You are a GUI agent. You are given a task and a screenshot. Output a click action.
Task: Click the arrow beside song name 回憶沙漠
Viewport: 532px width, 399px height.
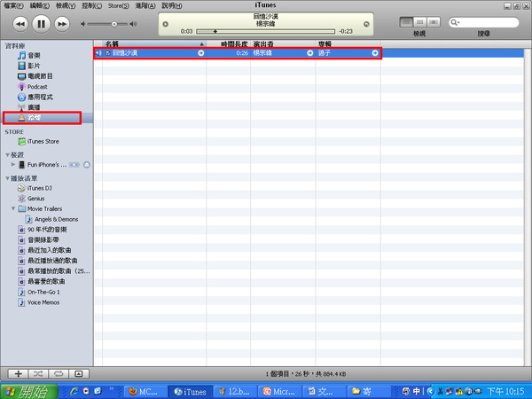click(201, 53)
